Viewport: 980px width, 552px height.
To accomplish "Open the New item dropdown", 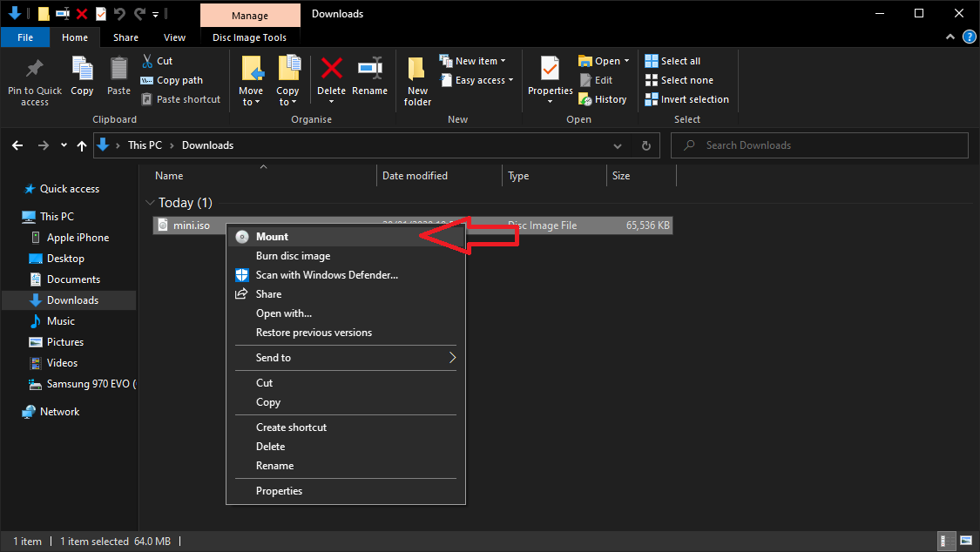I will [472, 61].
